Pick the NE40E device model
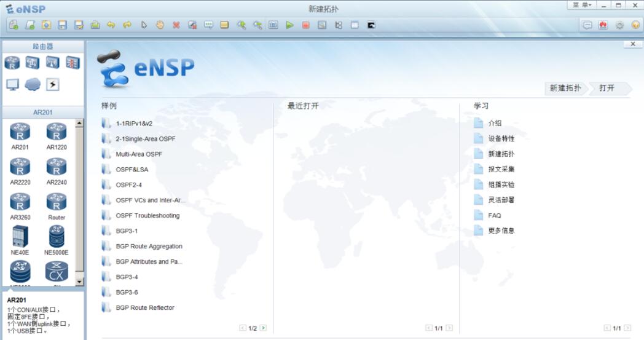The height and width of the screenshot is (340, 644). tap(20, 240)
